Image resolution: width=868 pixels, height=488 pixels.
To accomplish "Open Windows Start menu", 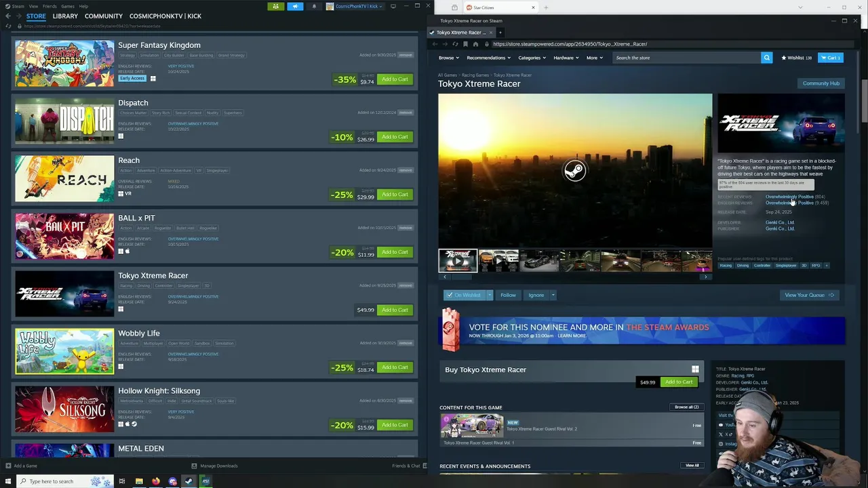I will pos(9,481).
